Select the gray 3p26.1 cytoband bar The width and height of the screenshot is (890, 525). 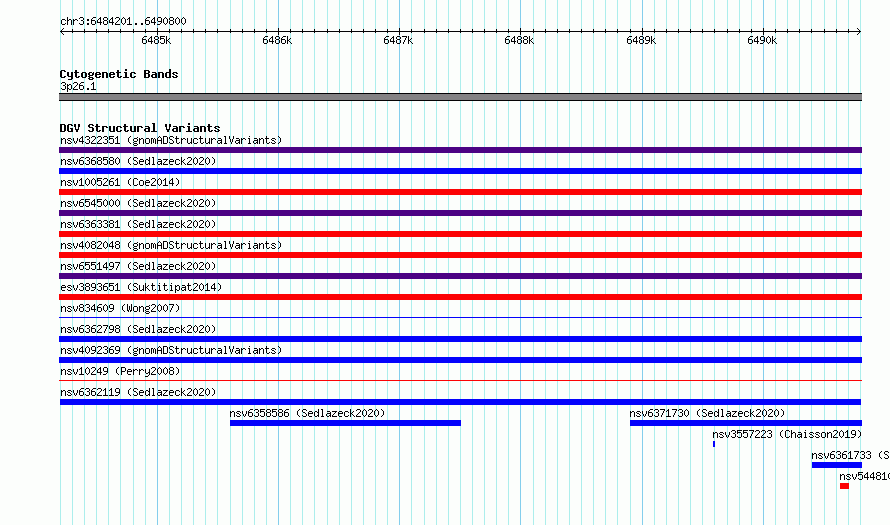coord(460,97)
